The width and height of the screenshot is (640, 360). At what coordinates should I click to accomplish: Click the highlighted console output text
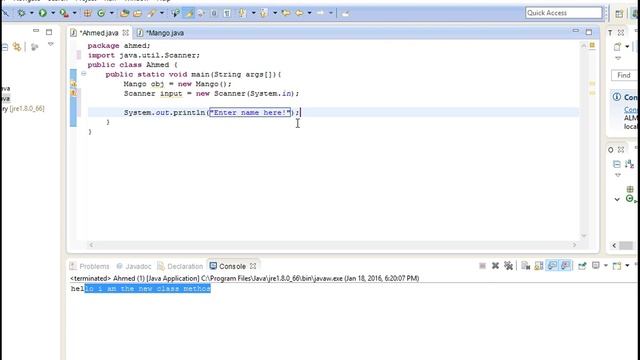pos(147,289)
